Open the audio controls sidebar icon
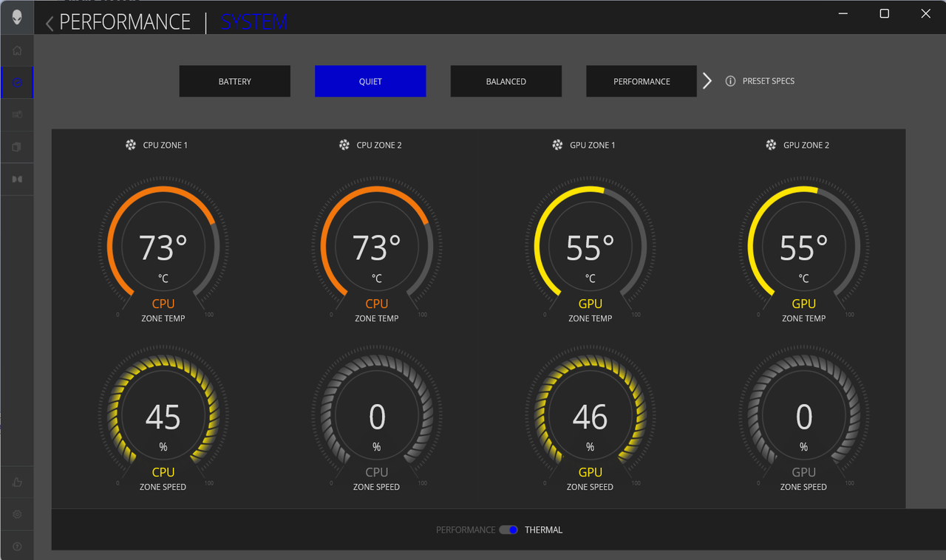 tap(16, 115)
